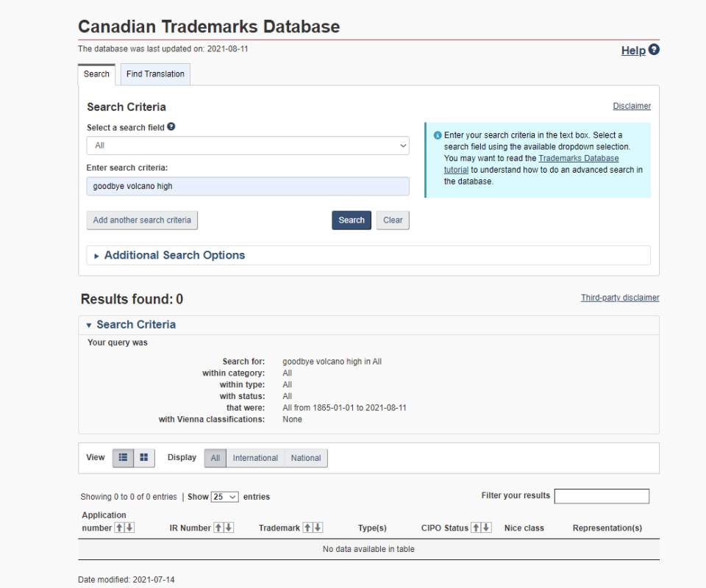Open the Third-party disclaimer link
Viewport: 706px width, 588px height.
coord(620,298)
